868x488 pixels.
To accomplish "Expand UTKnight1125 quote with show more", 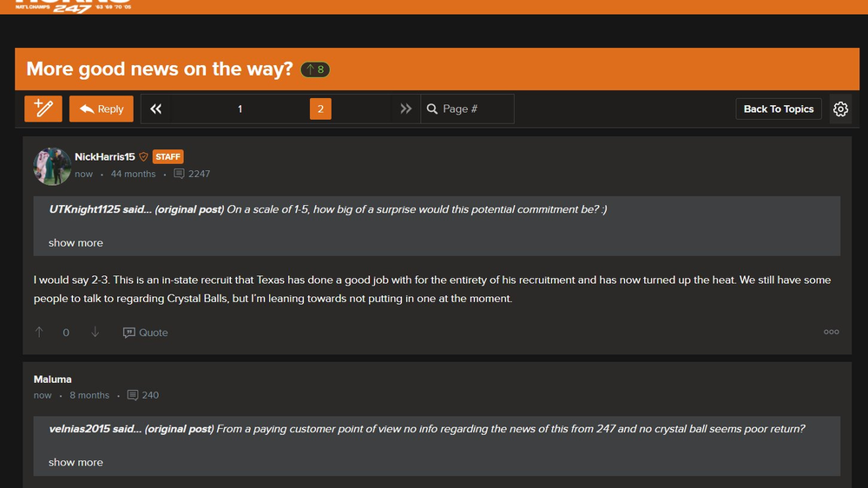I will [x=76, y=243].
